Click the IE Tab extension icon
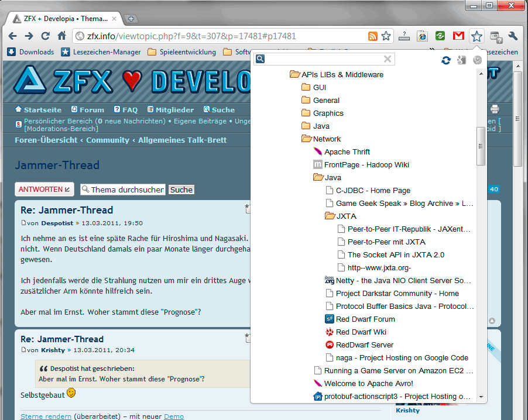 coord(422,36)
